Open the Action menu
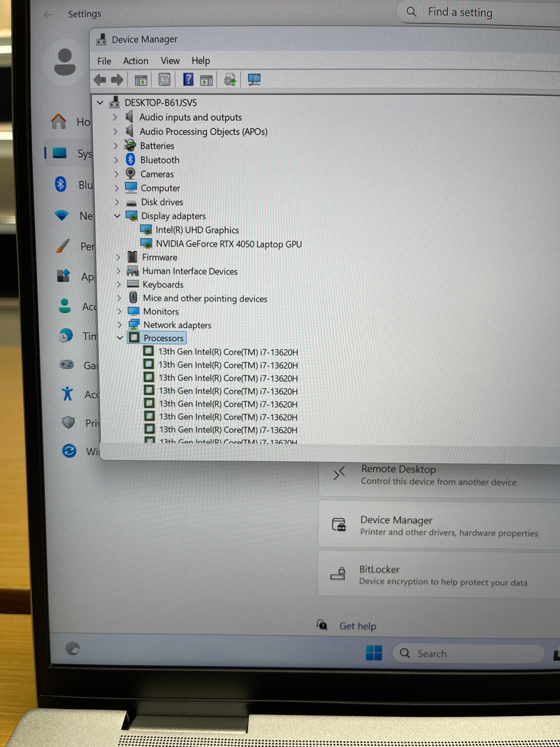The width and height of the screenshot is (560, 747). 136,61
